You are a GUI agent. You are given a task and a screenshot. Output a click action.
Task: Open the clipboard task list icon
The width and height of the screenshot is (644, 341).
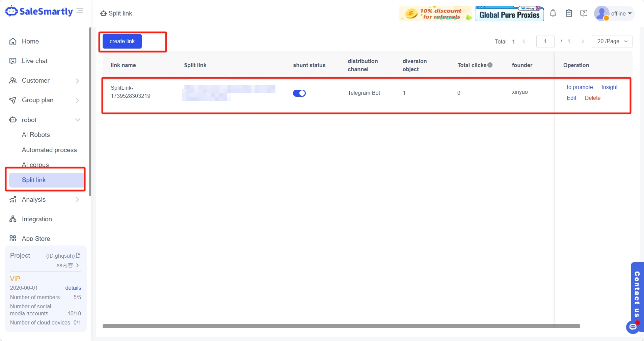click(x=569, y=13)
